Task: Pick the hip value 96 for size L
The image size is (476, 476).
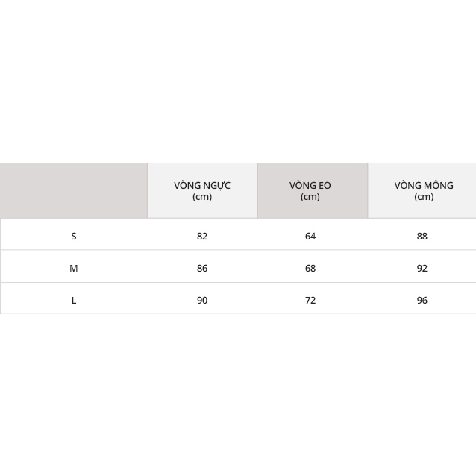Action: 422,300
